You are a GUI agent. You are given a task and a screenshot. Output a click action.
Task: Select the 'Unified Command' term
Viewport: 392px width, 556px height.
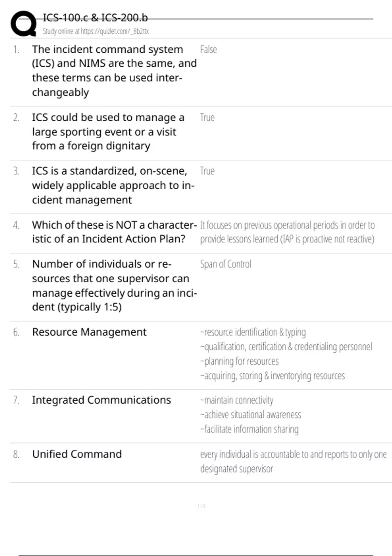tap(77, 454)
